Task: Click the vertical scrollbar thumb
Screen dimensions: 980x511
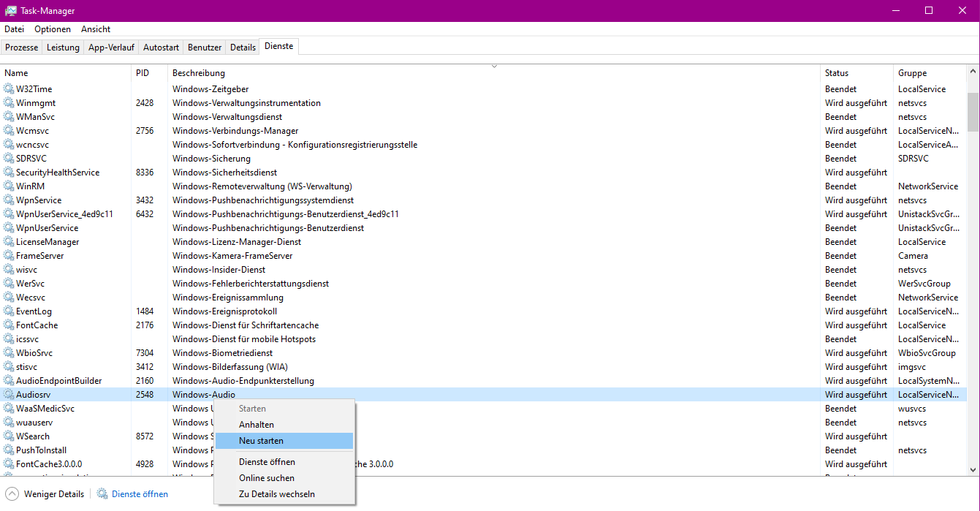Action: [973, 111]
